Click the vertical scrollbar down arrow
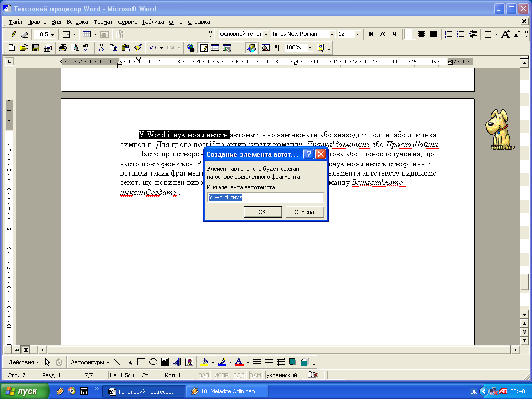The image size is (532, 399). tap(524, 314)
